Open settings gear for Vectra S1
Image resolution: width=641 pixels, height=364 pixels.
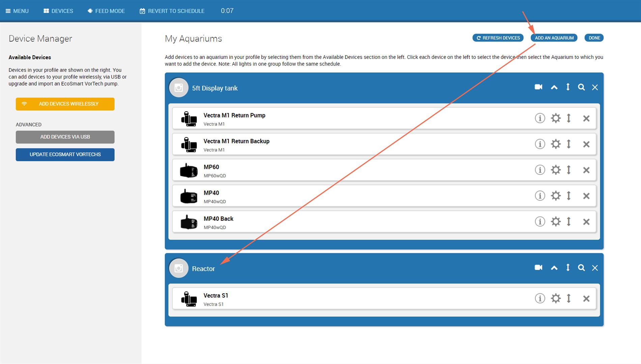pos(556,299)
